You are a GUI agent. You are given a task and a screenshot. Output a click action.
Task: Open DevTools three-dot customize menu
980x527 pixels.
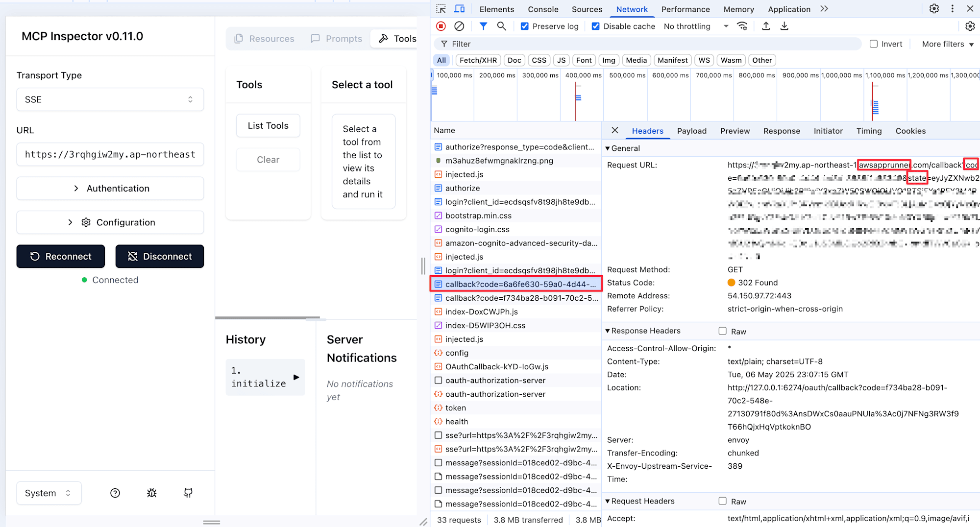[953, 9]
